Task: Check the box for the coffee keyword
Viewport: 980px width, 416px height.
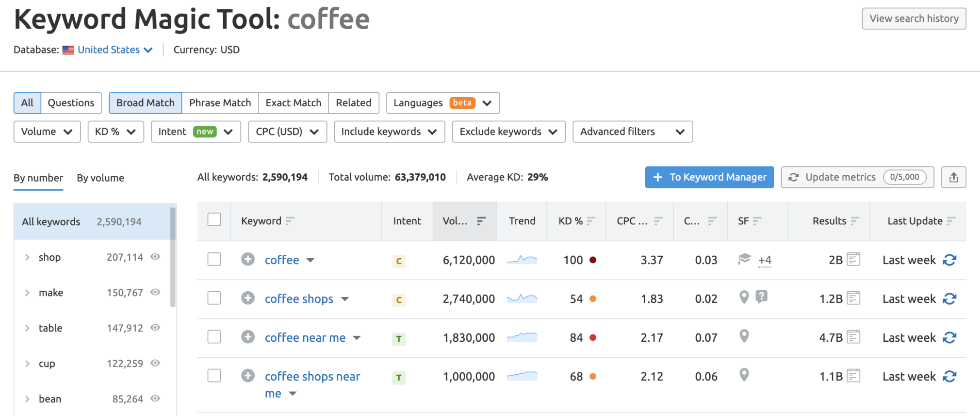Action: 214,259
